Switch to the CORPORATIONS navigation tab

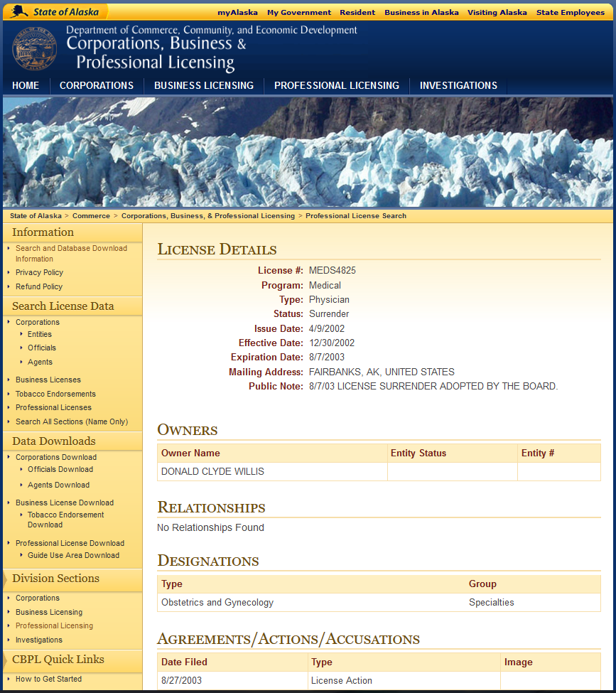pos(96,85)
